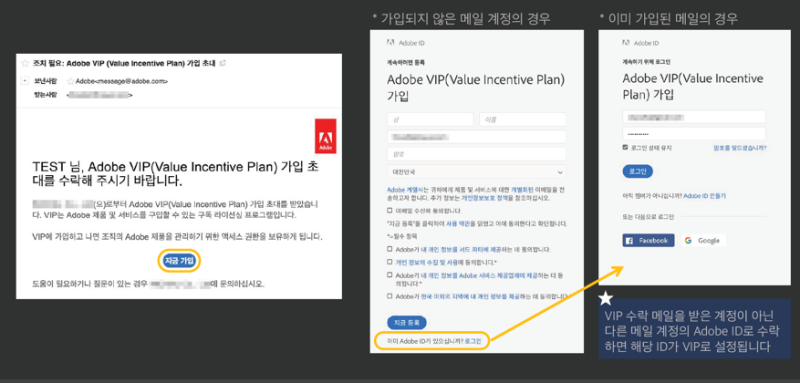This screenshot has height=383, width=800.
Task: Focus the dotted password field in login form
Action: point(694,134)
